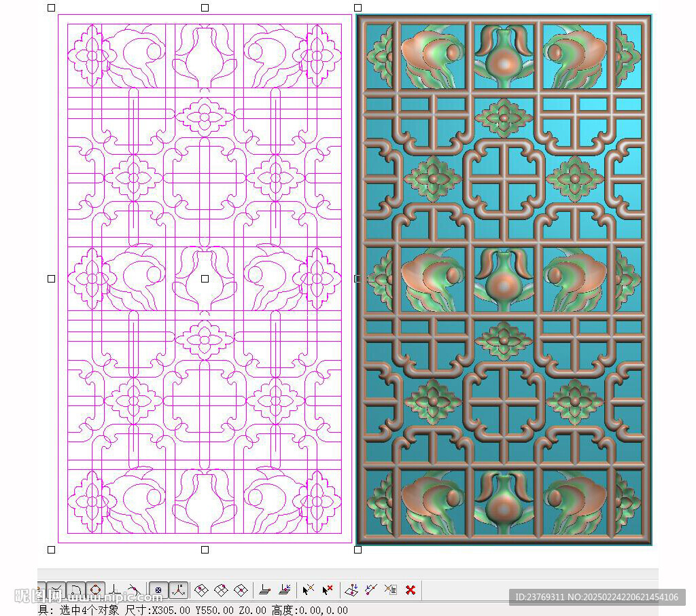The image size is (696, 616).
Task: Toggle the arc endpoint snap icon
Action: [76, 590]
